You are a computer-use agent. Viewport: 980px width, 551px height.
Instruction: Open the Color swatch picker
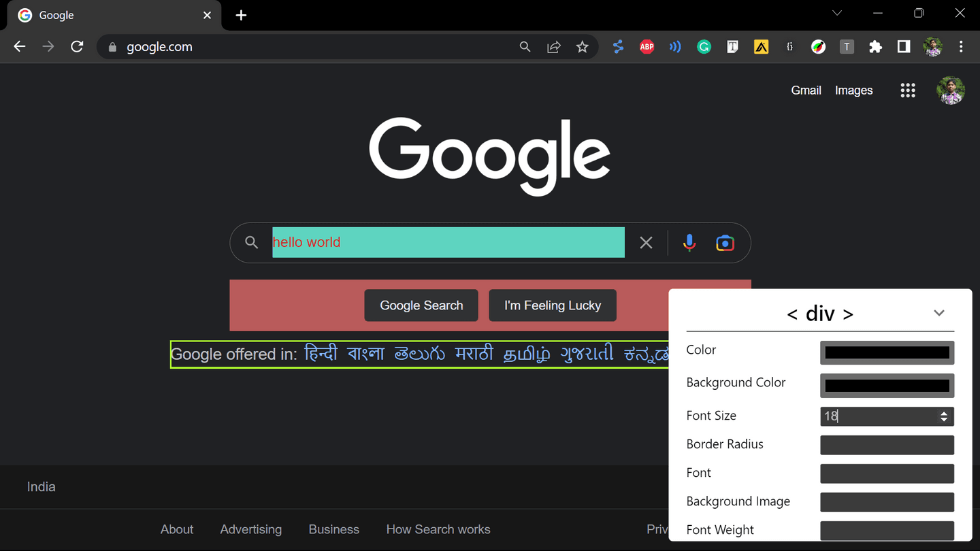tap(887, 352)
